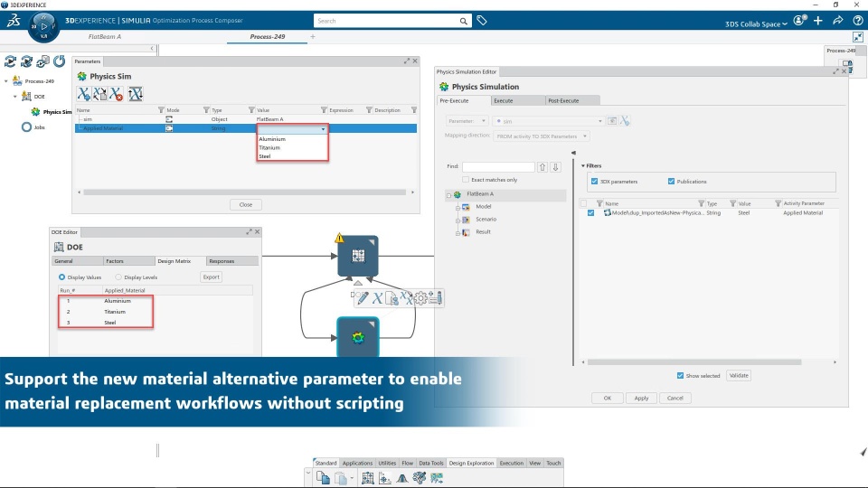This screenshot has width=868, height=488.
Task: Click the scatter plot icon in action bar
Action: click(x=385, y=478)
